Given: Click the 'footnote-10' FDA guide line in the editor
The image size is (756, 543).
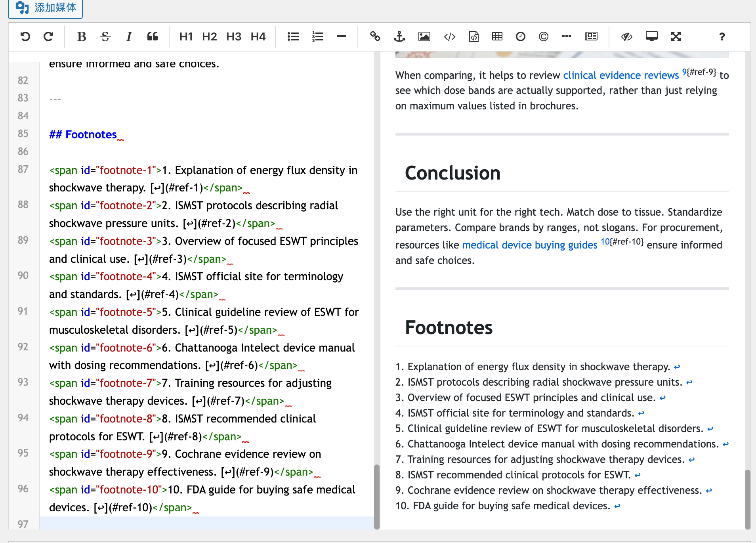Looking at the screenshot, I should coord(202,499).
